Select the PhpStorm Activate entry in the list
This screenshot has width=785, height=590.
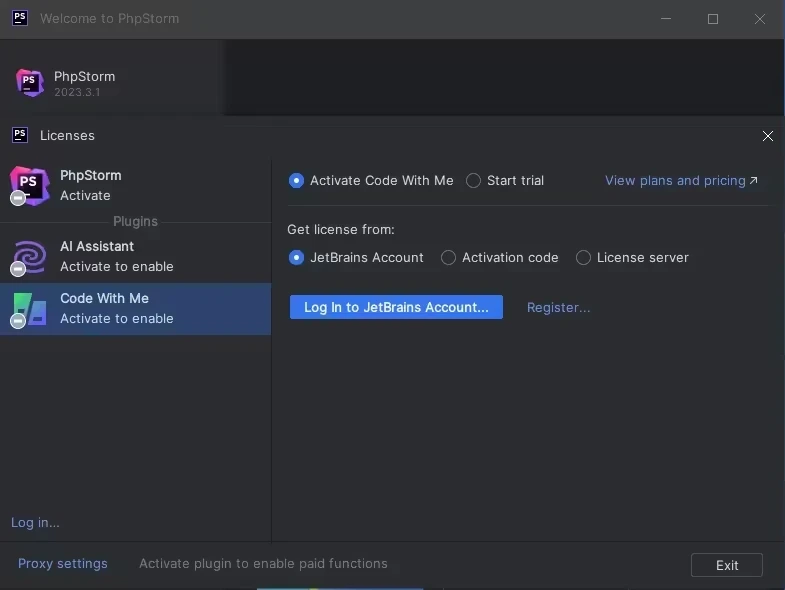[135, 185]
